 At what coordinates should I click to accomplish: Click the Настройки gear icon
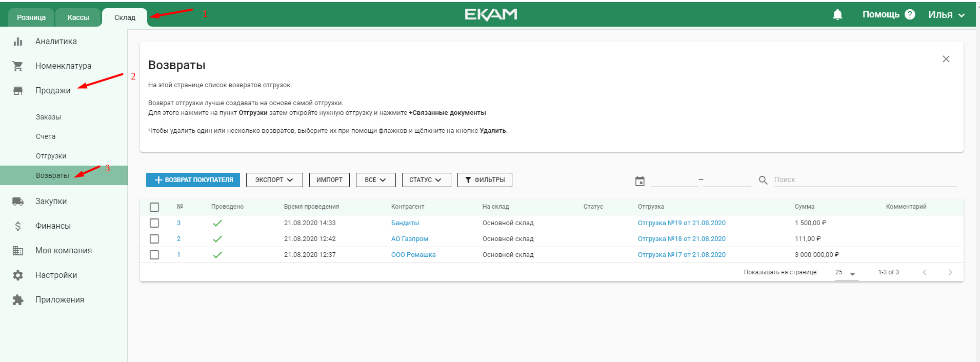(x=18, y=275)
